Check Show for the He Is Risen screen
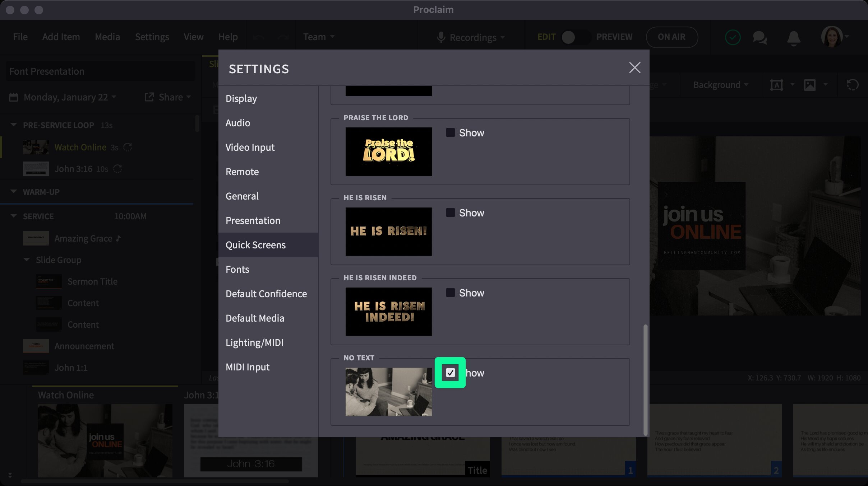Image resolution: width=868 pixels, height=486 pixels. [x=450, y=212]
